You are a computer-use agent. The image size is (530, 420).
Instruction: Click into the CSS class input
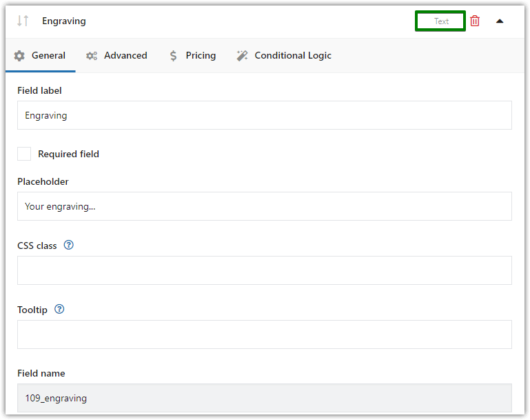(265, 270)
